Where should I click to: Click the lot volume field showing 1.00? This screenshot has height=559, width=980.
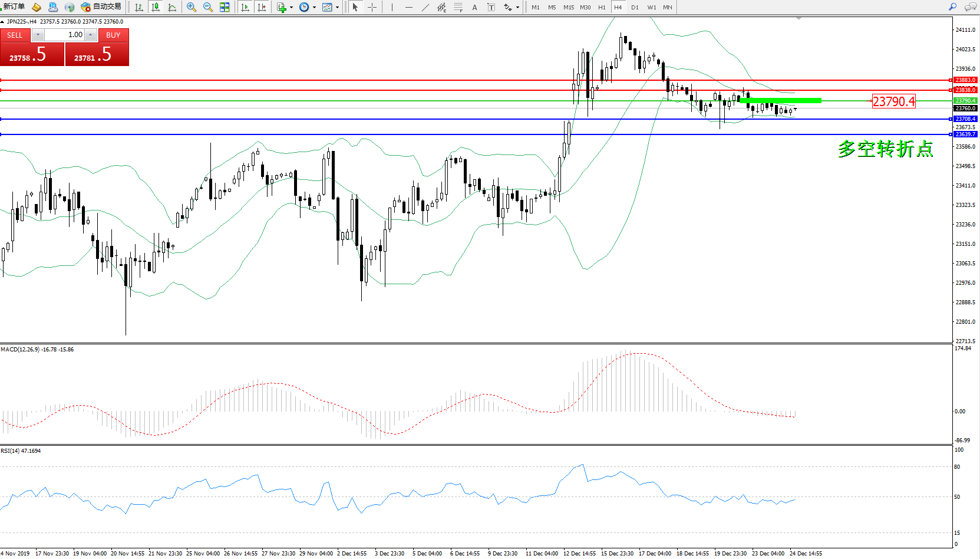pos(64,35)
